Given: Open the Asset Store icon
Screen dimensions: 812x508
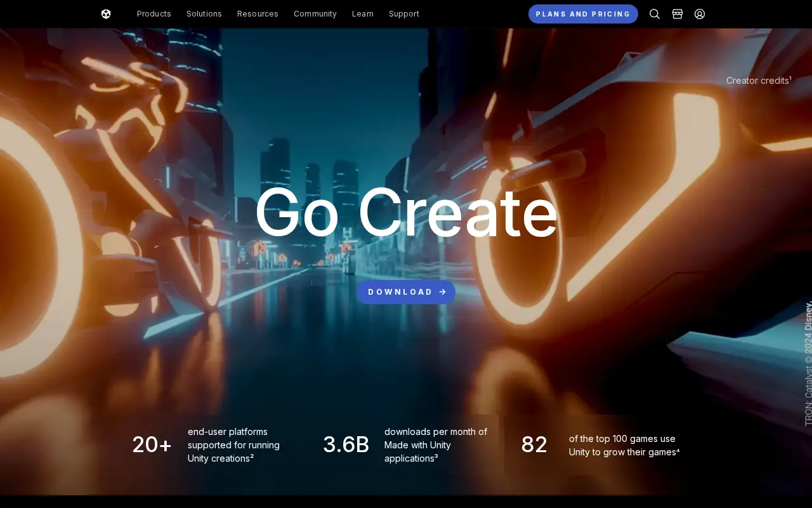Looking at the screenshot, I should (x=678, y=14).
